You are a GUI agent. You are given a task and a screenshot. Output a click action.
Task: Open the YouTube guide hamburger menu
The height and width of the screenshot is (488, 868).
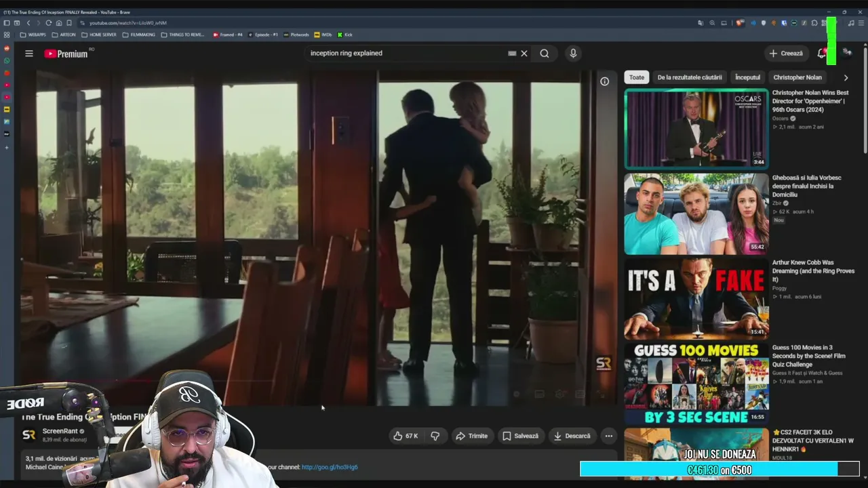coord(29,54)
